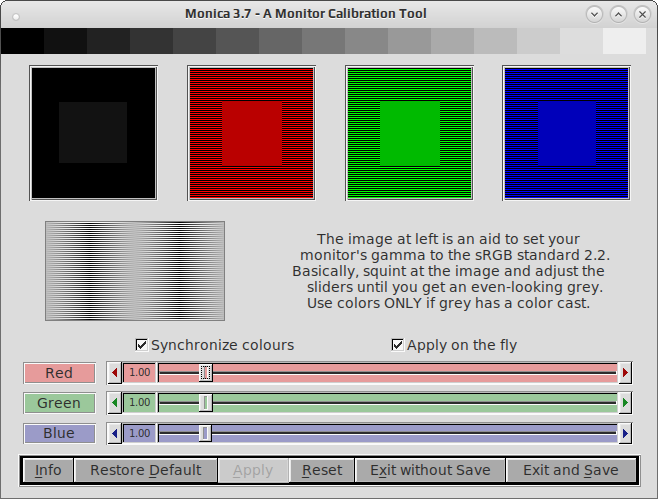658x499 pixels.
Task: Click the blue gamma test square
Action: (567, 133)
